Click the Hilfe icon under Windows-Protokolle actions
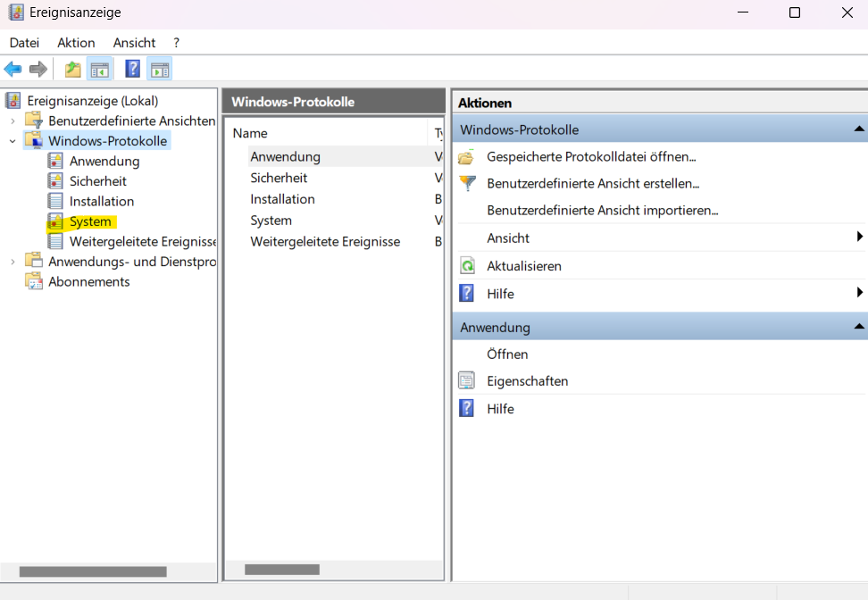 click(467, 293)
